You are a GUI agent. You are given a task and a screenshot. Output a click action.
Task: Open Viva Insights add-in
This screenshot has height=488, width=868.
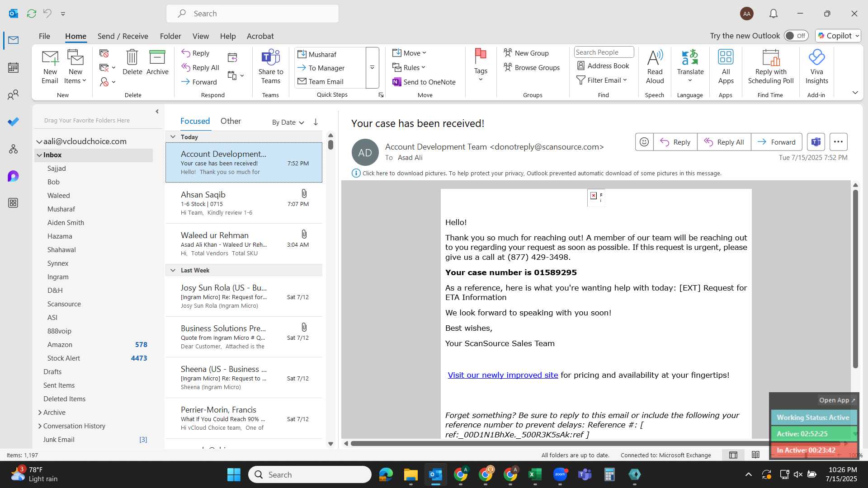(816, 67)
